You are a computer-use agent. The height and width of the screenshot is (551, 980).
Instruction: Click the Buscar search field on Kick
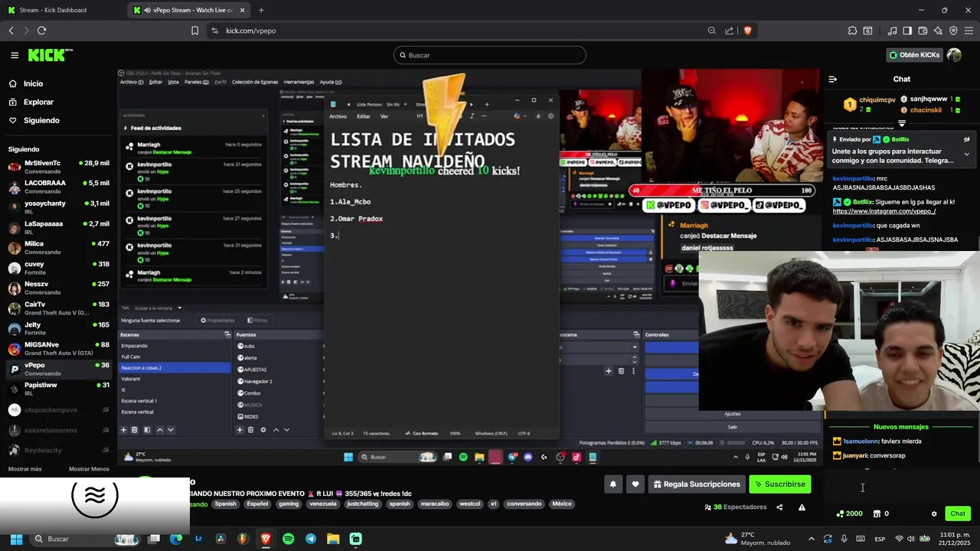(x=490, y=55)
